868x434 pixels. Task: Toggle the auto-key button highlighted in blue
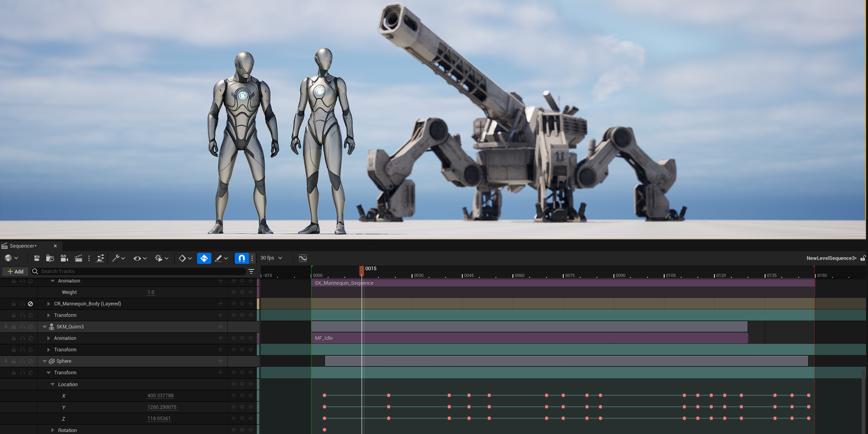click(204, 258)
